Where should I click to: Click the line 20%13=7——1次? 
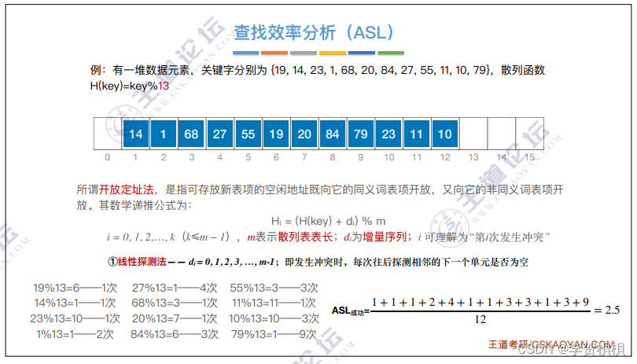175,319
